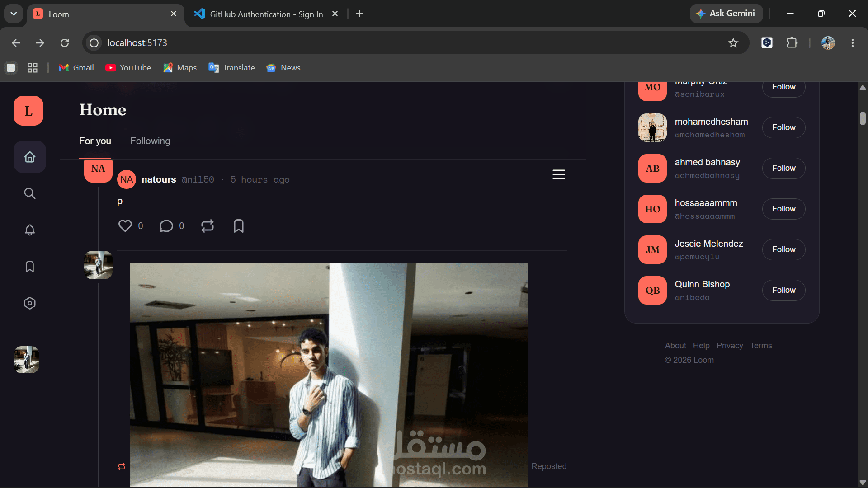Open the Translate bookmark

coord(232,68)
